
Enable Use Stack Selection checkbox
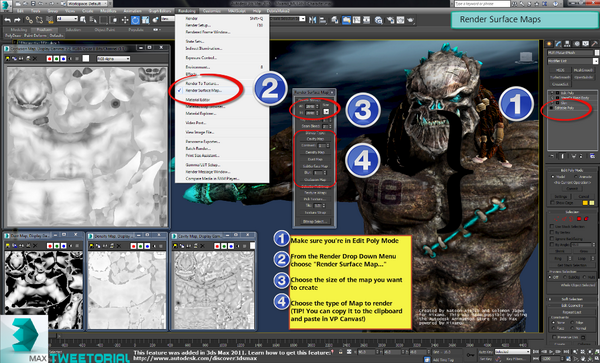[x=552, y=226]
